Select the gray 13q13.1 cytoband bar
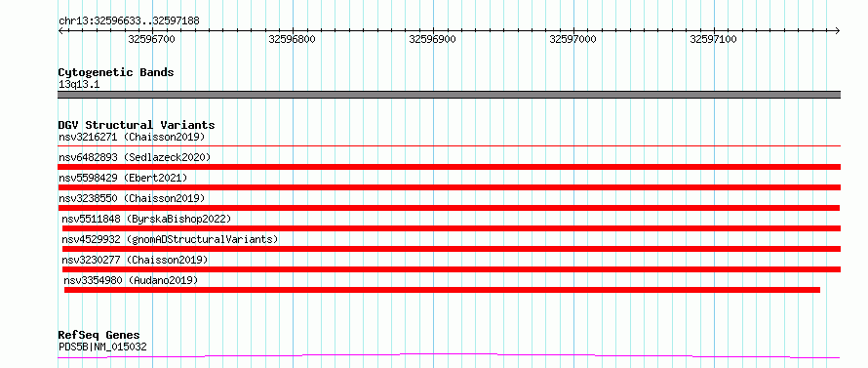This screenshot has width=868, height=368. 449,95
